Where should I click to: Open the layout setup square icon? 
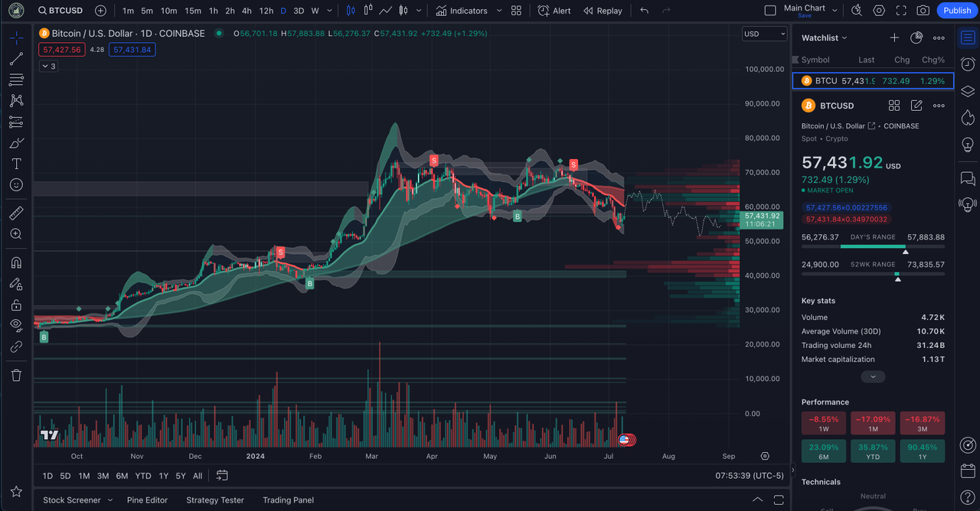tap(770, 11)
